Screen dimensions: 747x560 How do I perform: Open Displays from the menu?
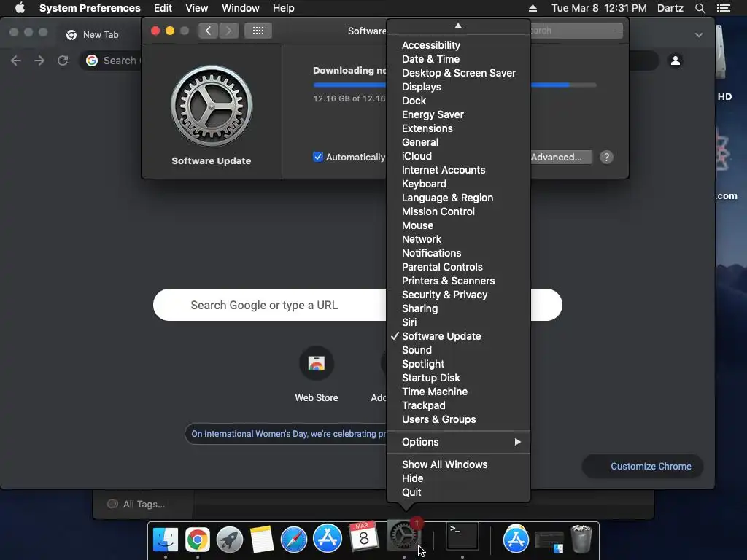pos(458,87)
